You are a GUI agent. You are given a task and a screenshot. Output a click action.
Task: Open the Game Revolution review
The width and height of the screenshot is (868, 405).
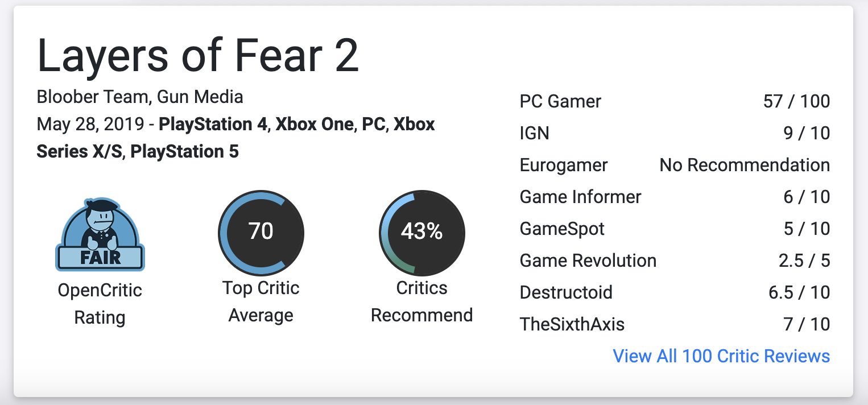[x=588, y=261]
